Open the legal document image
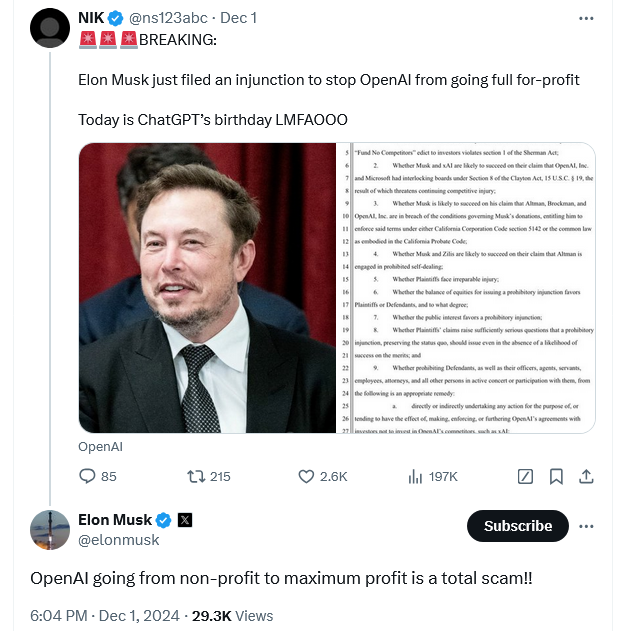Screen dimensions: 626x631 pyautogui.click(x=466, y=288)
